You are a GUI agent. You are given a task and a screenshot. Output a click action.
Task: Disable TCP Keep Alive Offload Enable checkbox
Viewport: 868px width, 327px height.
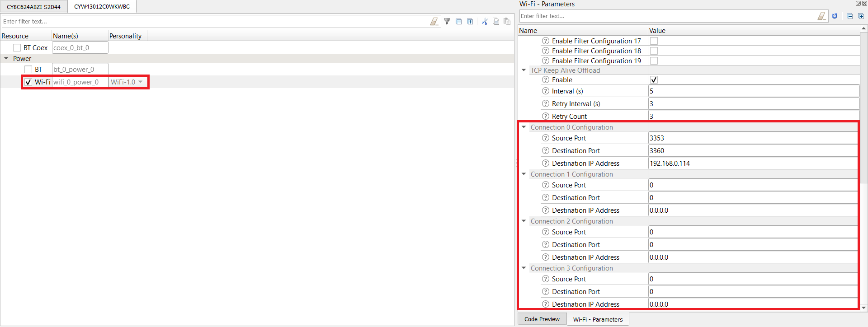click(654, 79)
